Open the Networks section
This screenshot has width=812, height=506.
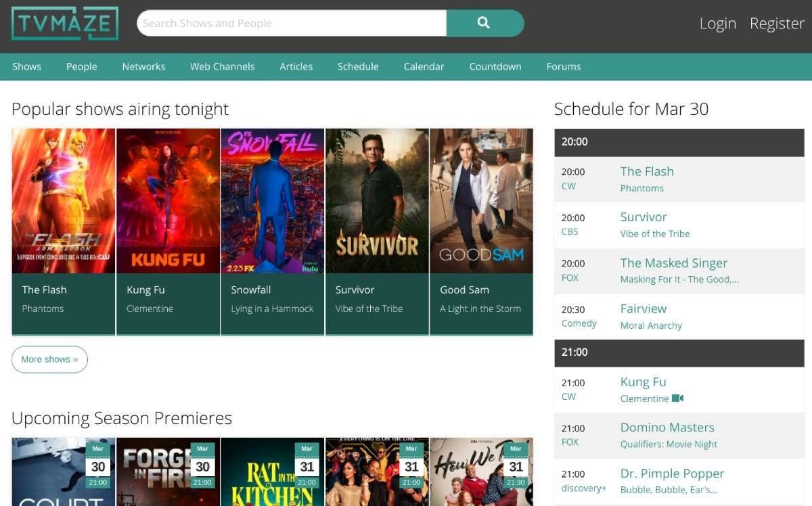(x=143, y=66)
